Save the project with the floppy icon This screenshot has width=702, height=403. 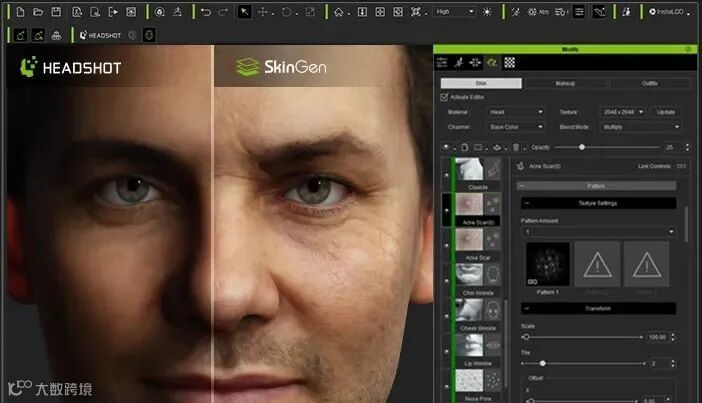coord(56,12)
